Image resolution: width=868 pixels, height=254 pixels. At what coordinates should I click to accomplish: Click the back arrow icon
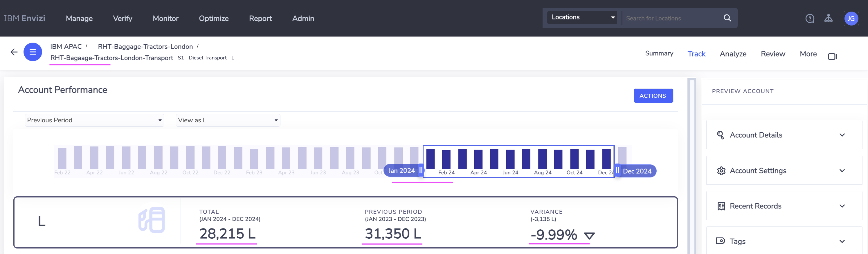[x=14, y=52]
